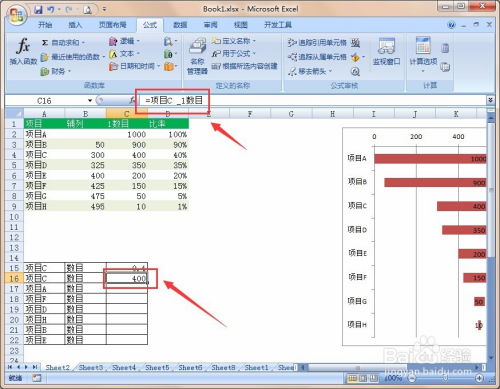Select column C header
This screenshot has width=500, height=389.
pyautogui.click(x=127, y=114)
